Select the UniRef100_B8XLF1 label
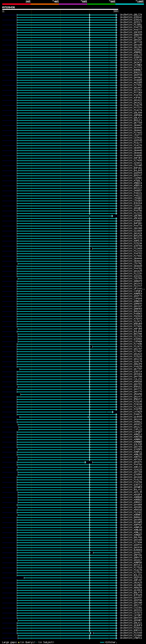Viewport: 146px width, 644px height. point(131,120)
